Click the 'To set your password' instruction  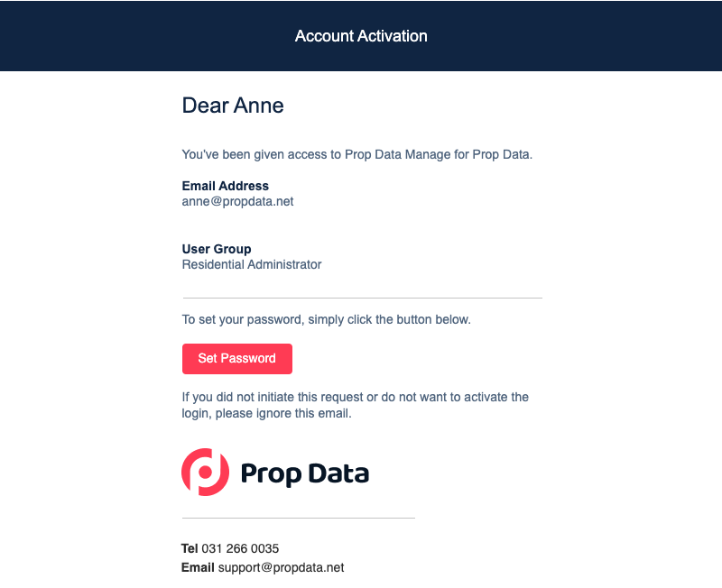pos(327,319)
